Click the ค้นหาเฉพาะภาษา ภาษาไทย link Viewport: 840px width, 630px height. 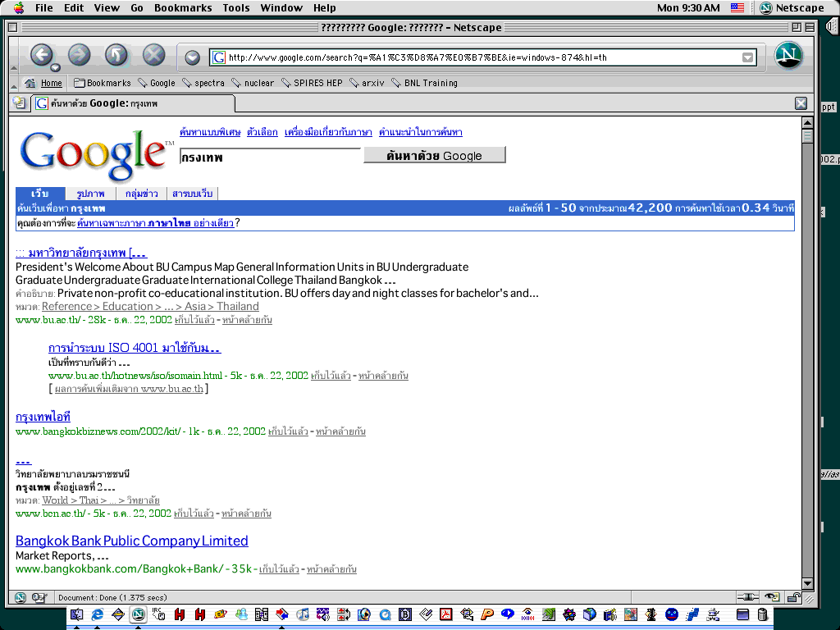pos(155,223)
